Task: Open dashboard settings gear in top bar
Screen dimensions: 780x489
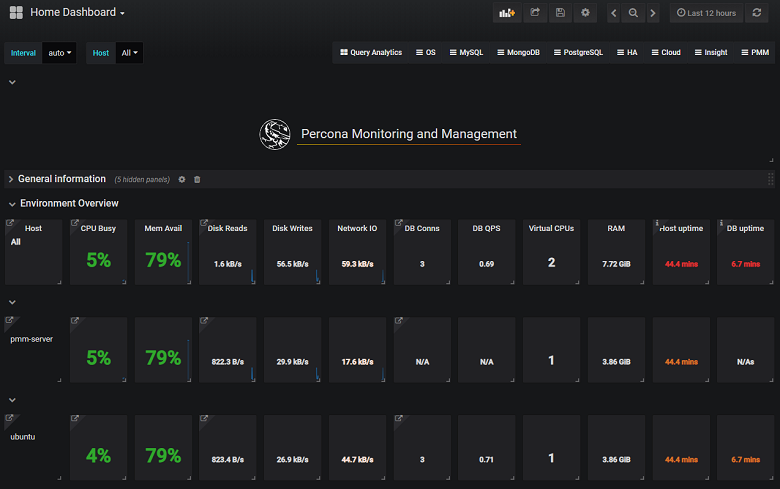Action: point(585,13)
